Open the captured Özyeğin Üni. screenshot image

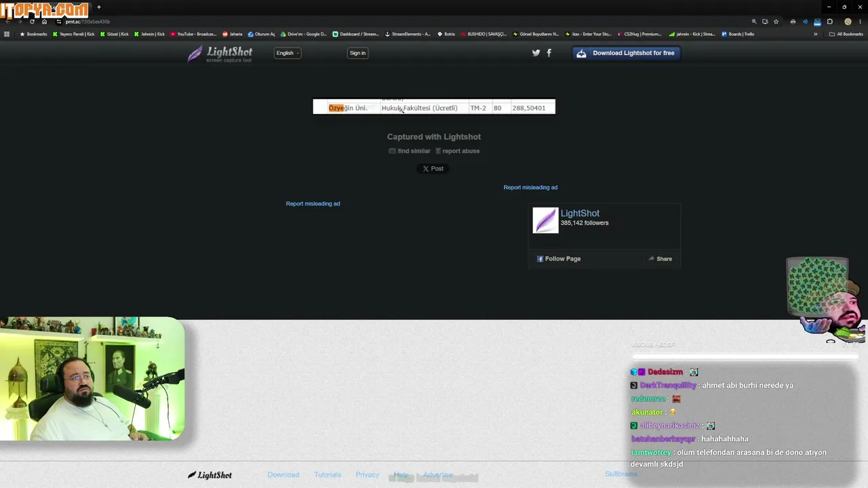434,106
